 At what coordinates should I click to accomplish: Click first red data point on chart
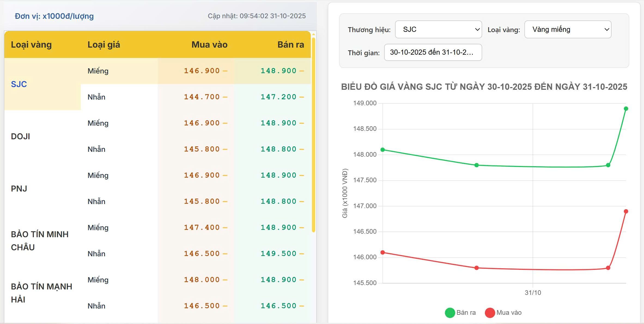point(382,252)
